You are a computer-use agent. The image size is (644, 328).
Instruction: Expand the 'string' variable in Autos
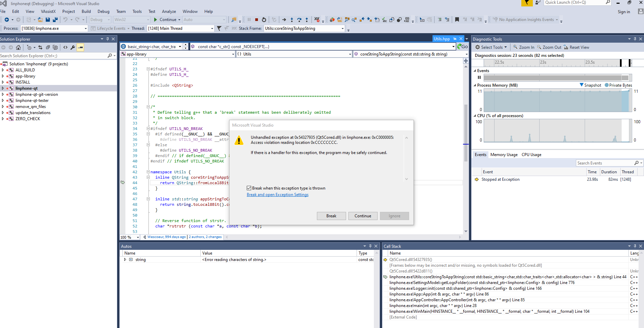pyautogui.click(x=125, y=260)
